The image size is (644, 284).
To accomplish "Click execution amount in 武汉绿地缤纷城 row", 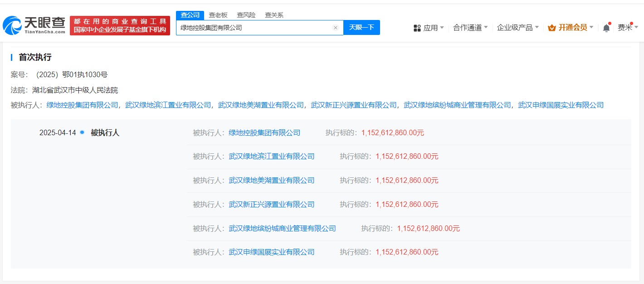I will [x=429, y=229].
